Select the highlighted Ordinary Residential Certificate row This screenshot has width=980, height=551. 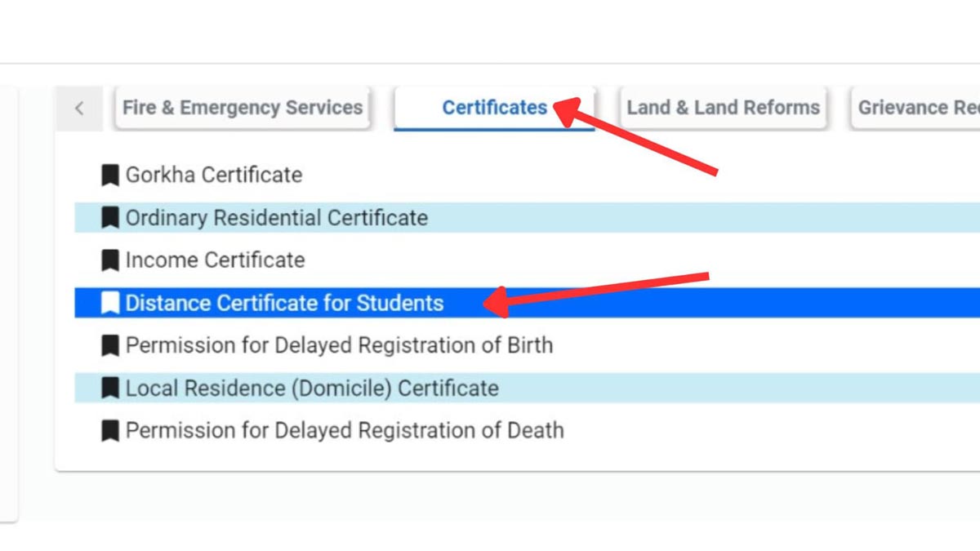click(276, 217)
